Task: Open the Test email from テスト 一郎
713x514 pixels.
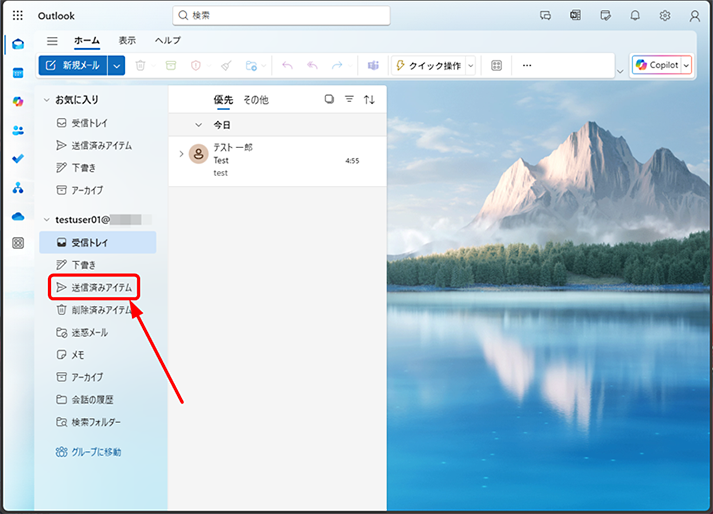Action: [277, 161]
